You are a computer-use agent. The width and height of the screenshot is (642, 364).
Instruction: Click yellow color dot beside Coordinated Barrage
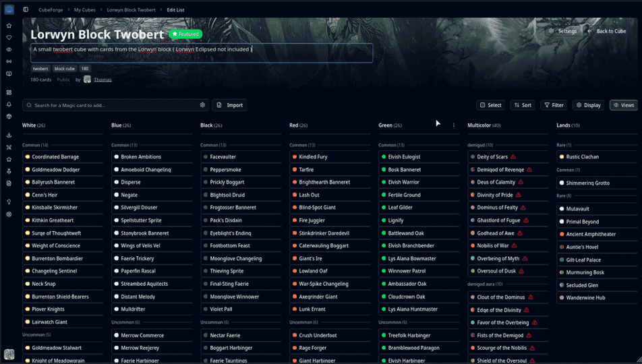pos(28,157)
